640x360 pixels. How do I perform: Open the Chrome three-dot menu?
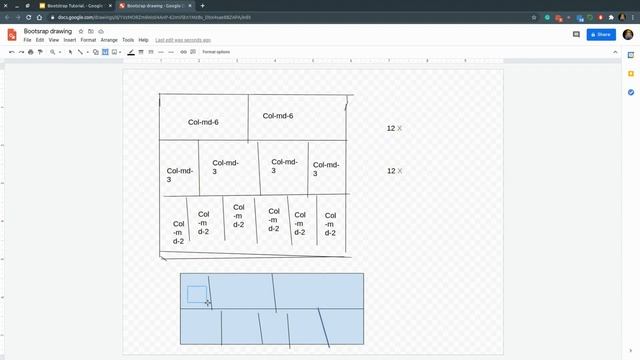[633, 18]
